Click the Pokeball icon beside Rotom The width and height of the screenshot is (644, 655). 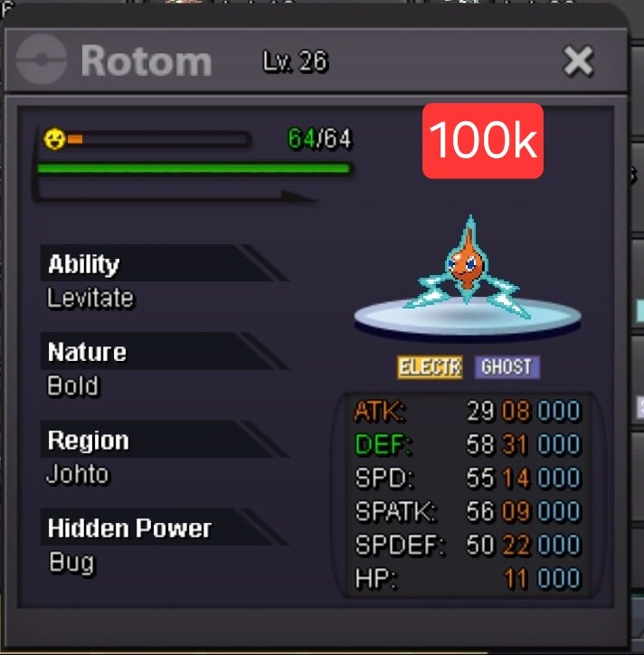(x=41, y=60)
